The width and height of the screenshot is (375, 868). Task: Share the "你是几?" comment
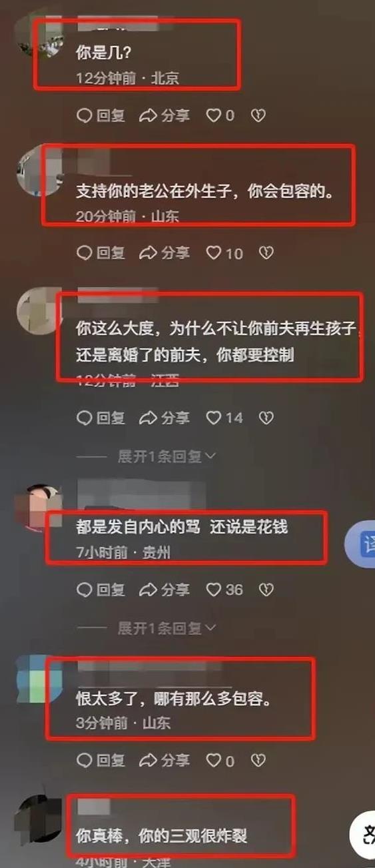(x=164, y=116)
